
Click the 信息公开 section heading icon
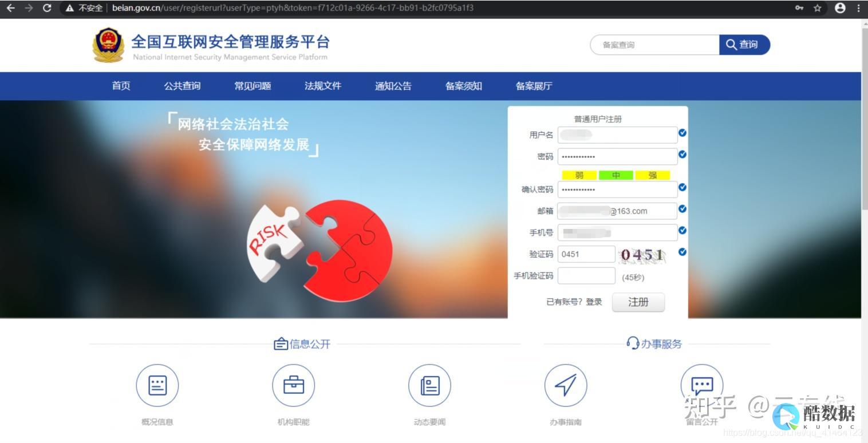[x=281, y=344]
